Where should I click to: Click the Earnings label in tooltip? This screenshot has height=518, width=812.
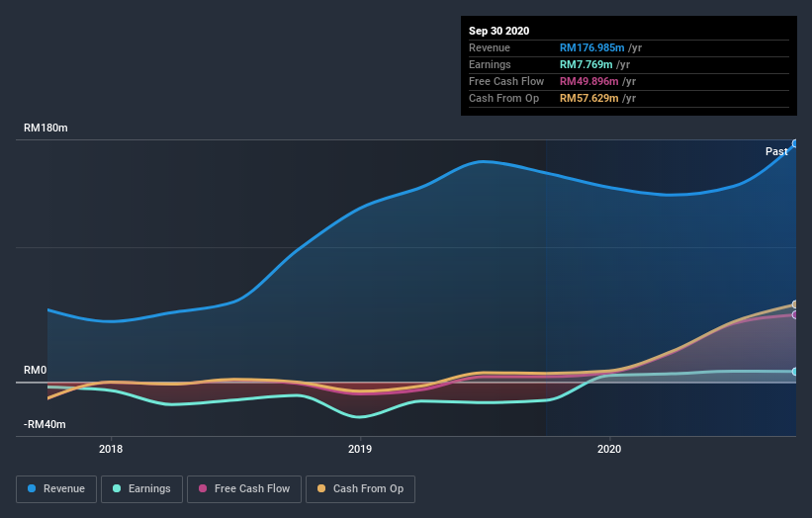coord(490,64)
